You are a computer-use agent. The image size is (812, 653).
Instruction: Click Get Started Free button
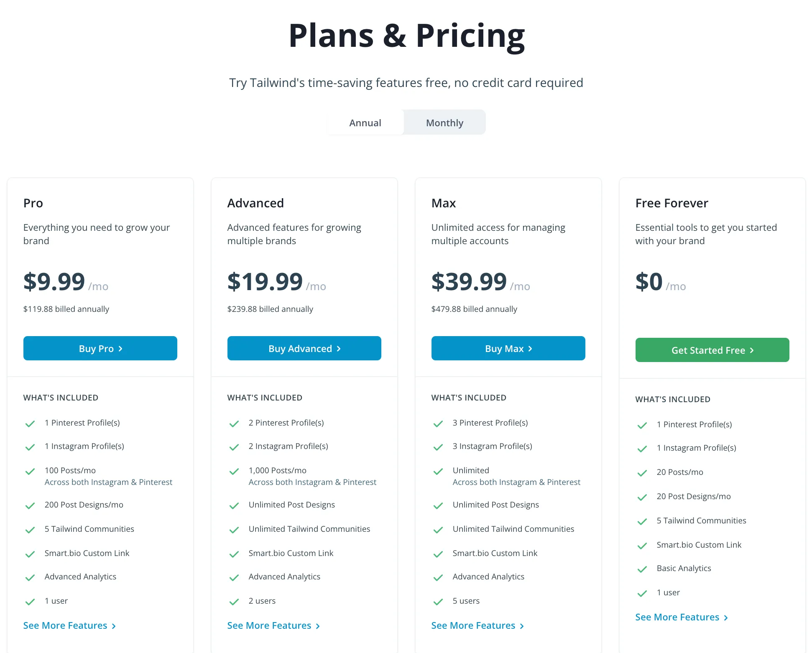(x=712, y=350)
